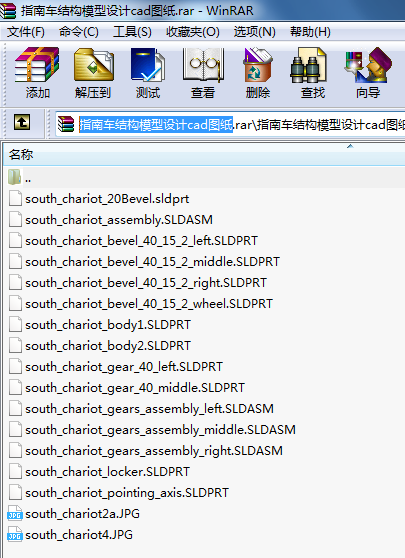Select south_chariot_gear_40_middle.SLDPRT
Image resolution: width=405 pixels, height=558 pixels.
(x=135, y=388)
